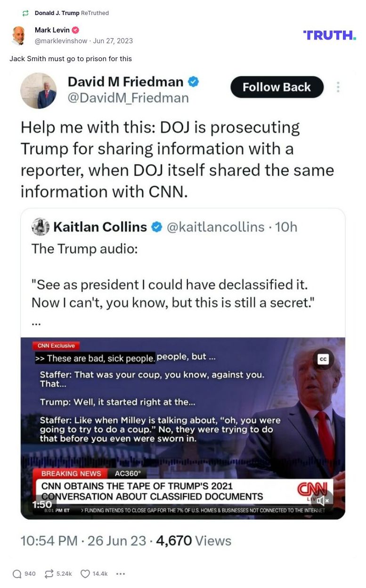
Task: Open more options via the ellipsis icon
Action: tap(121, 574)
